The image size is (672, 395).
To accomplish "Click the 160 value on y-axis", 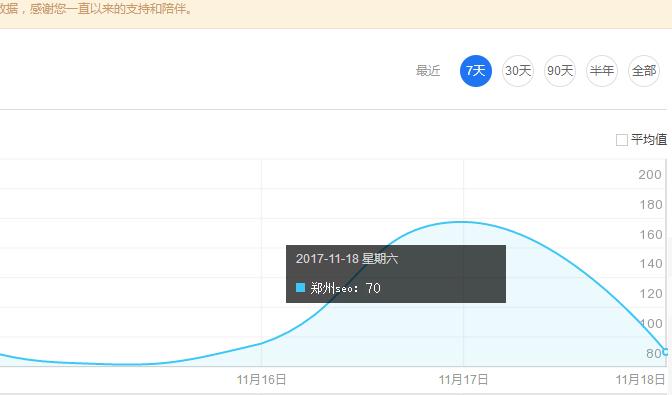I will 651,235.
